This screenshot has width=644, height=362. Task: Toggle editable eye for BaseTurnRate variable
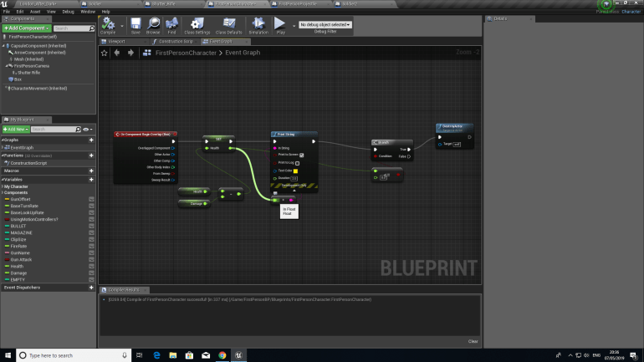92,206
